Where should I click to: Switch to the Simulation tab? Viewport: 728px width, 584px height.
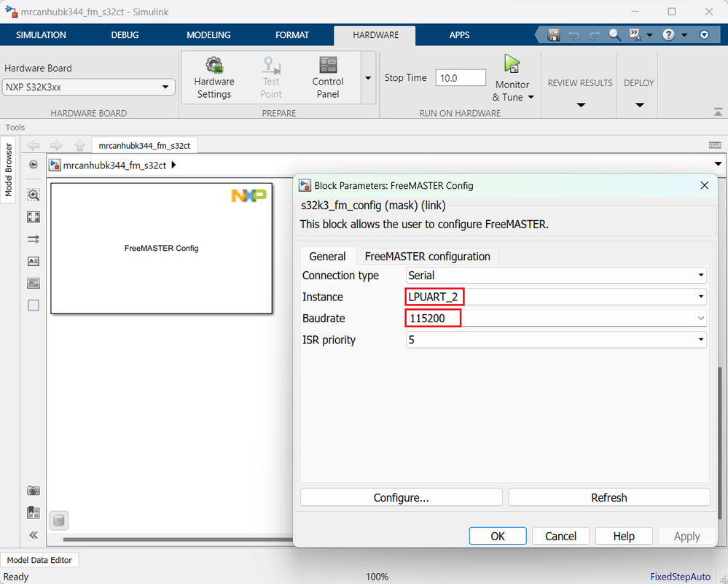pos(41,35)
